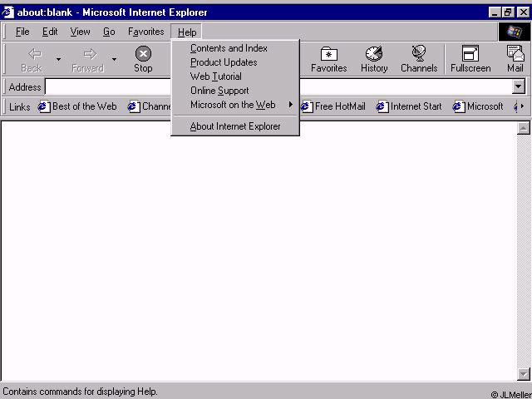Screen dimensions: 532x399
Task: Open the Microsoft link in Links bar
Action: coord(478,106)
